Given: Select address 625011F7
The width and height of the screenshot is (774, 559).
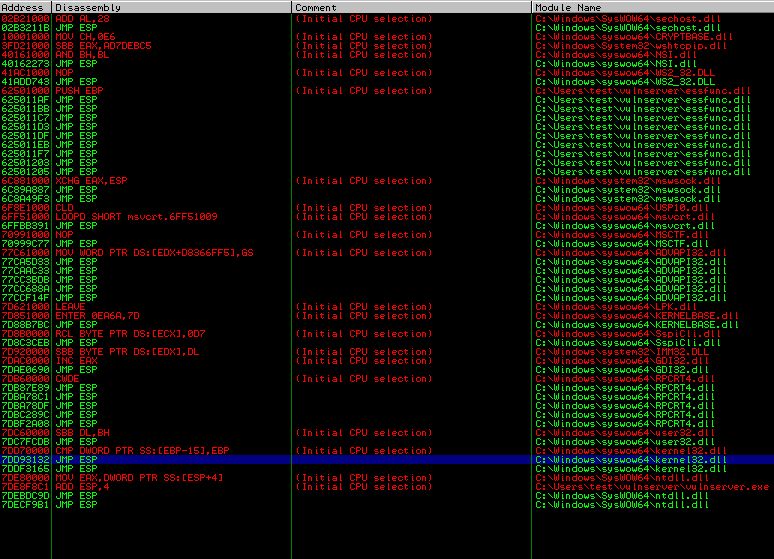Looking at the screenshot, I should coord(25,154).
